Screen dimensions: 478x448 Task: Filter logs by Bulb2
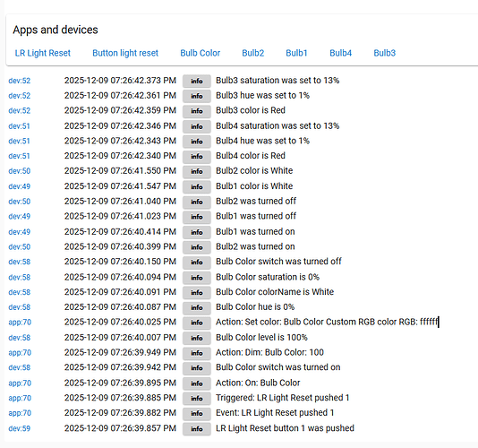253,53
